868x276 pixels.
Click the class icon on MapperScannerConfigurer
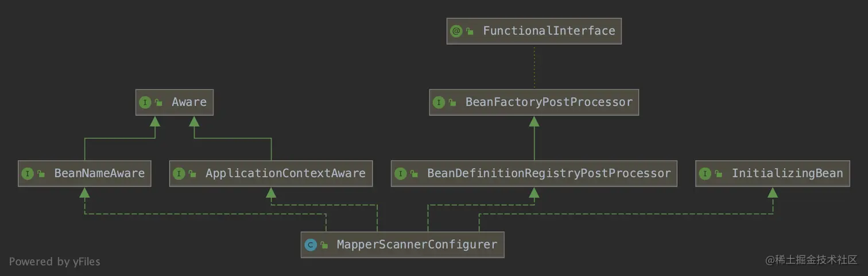[311, 245]
